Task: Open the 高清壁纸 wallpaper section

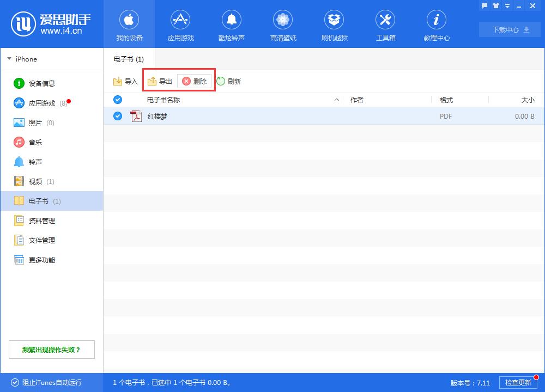Action: tap(283, 24)
